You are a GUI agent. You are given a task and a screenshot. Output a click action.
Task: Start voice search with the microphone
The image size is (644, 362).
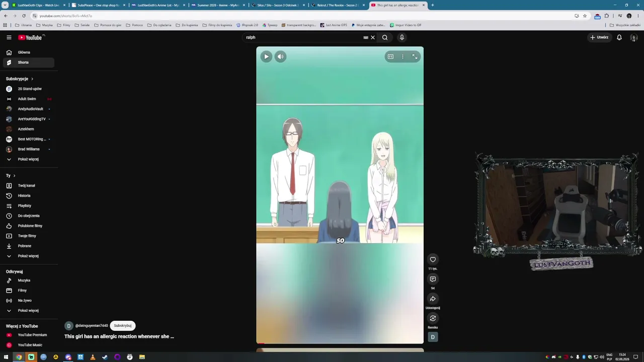(x=401, y=37)
